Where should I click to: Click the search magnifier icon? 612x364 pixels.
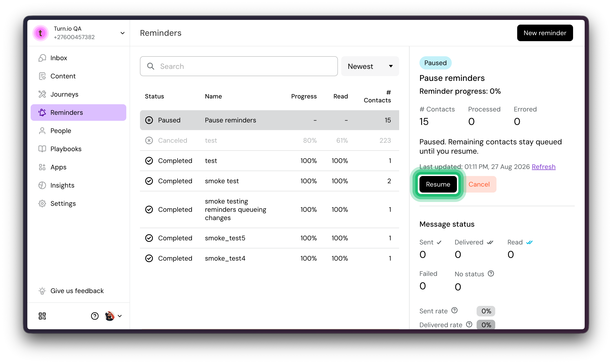pos(151,66)
